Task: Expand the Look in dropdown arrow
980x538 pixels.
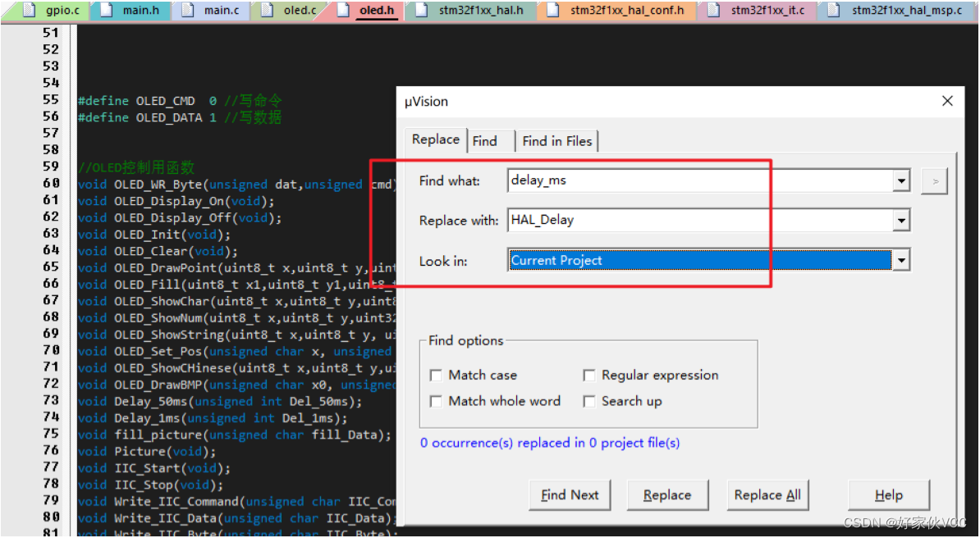Action: pos(901,261)
